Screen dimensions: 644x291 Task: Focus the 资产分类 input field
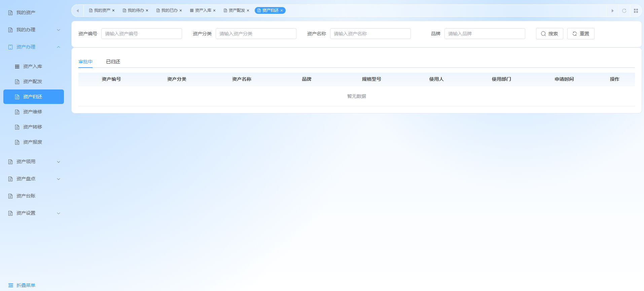click(256, 34)
